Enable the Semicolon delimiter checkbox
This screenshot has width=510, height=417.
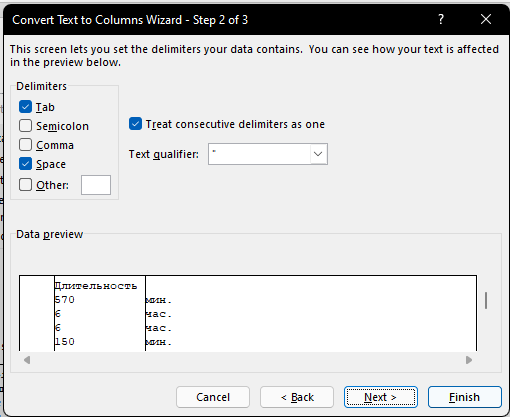point(26,126)
